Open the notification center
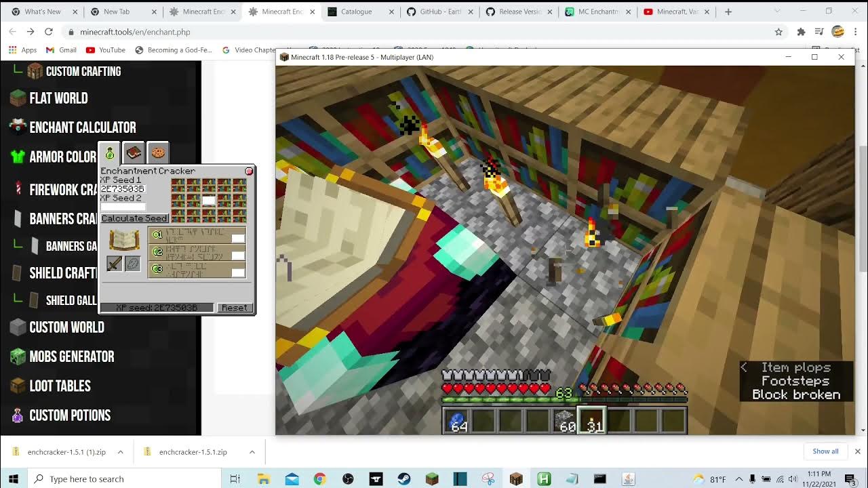Screen dimensions: 868x488 pos(850,479)
